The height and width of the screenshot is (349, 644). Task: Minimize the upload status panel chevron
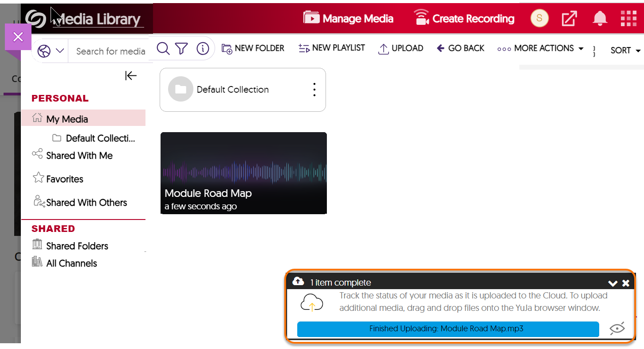click(613, 283)
